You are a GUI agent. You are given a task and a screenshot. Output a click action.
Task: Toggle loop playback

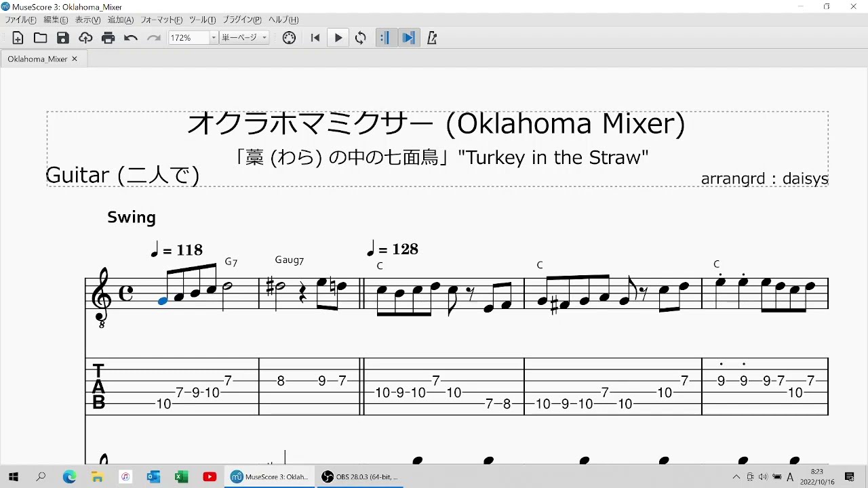pyautogui.click(x=361, y=38)
